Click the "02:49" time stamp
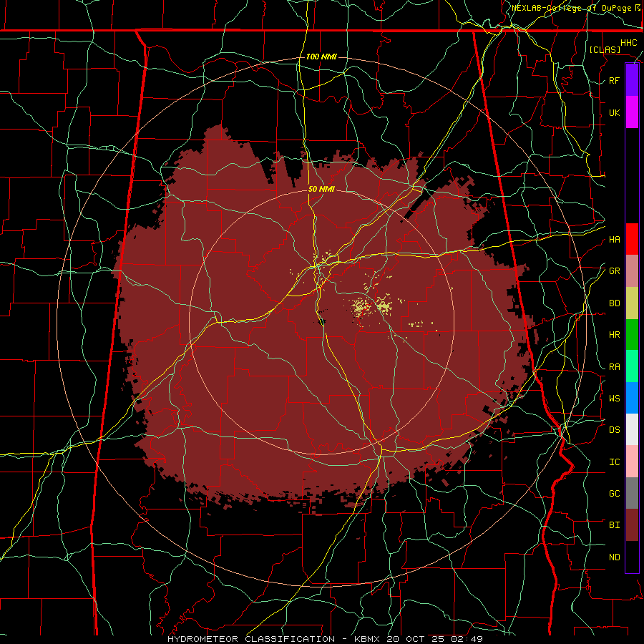 coord(467,639)
